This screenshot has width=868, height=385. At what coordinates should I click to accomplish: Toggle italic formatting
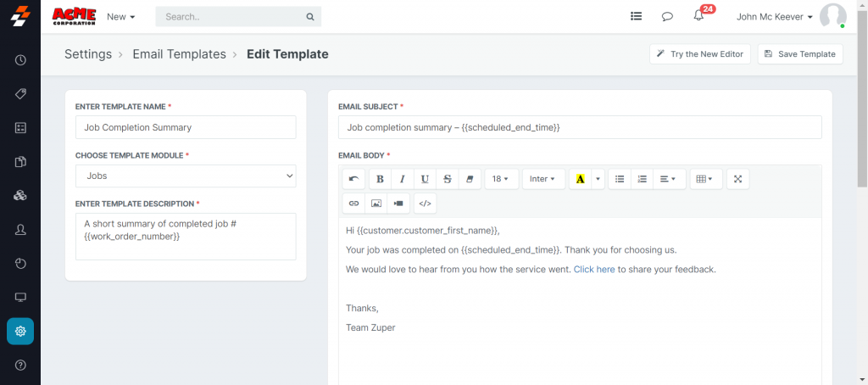(x=403, y=179)
